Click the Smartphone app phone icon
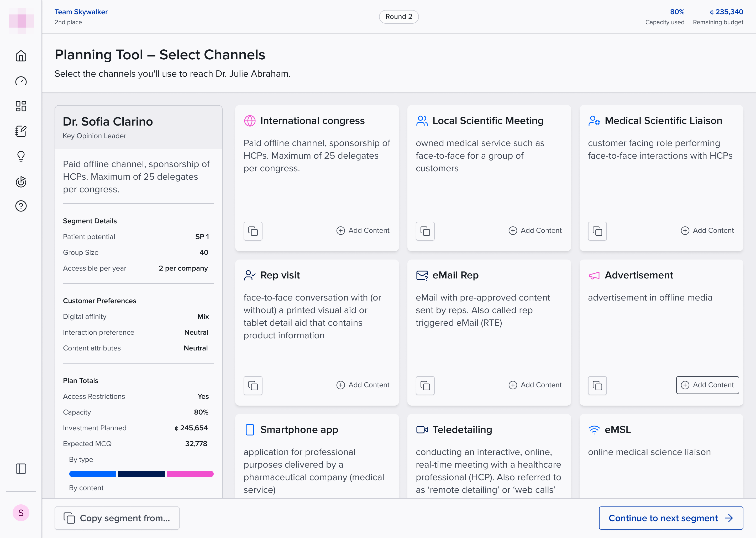756x538 pixels. coord(250,429)
